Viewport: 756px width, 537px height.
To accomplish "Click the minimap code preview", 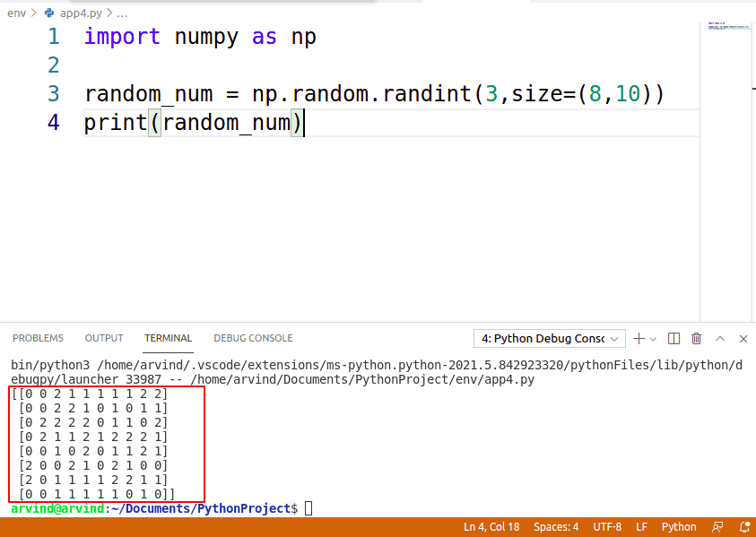I will [x=729, y=26].
